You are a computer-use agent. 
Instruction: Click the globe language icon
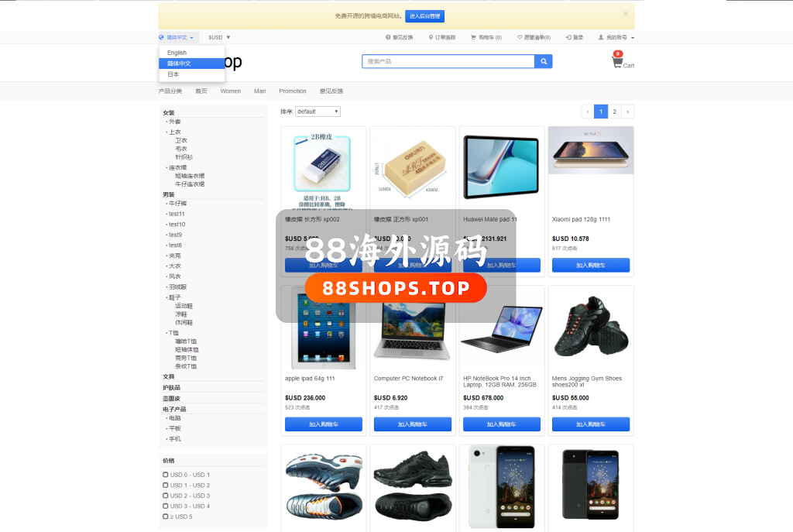click(x=161, y=37)
